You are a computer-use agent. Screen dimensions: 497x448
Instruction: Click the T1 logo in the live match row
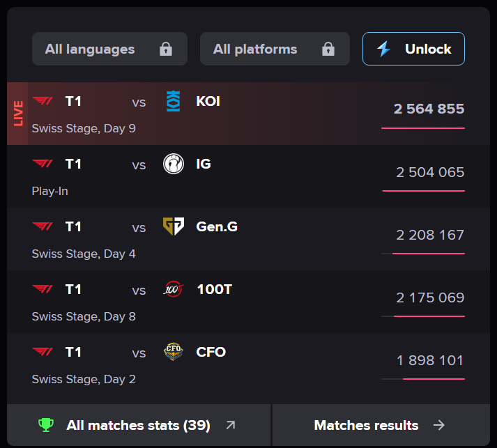tap(43, 102)
